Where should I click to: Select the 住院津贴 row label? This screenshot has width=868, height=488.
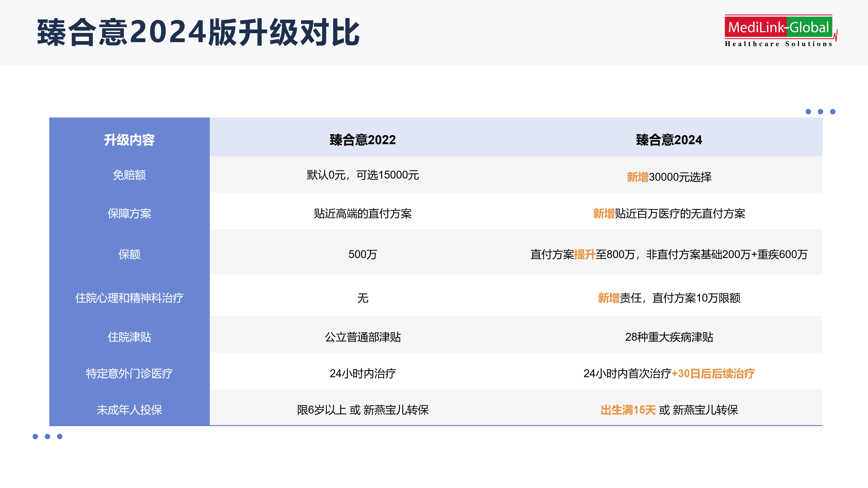129,337
